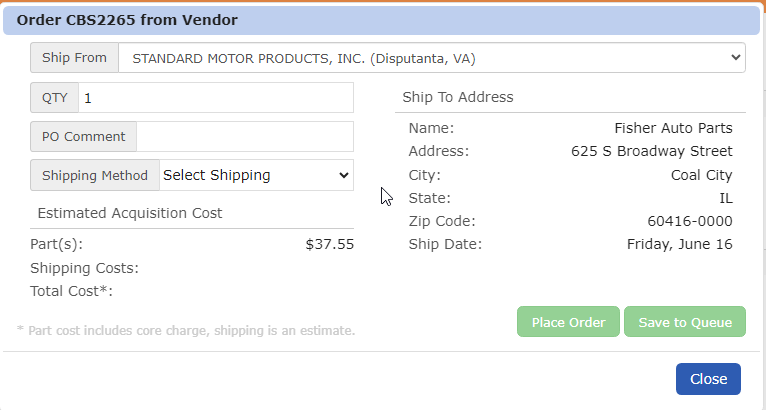Click the 625 S Broadway Street address
766x410 pixels.
(651, 151)
